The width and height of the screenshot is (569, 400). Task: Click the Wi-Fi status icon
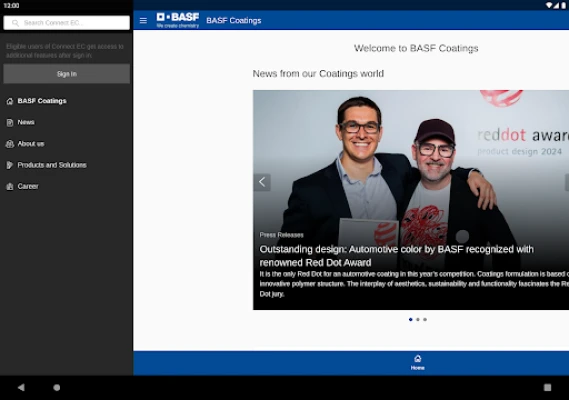coord(549,5)
